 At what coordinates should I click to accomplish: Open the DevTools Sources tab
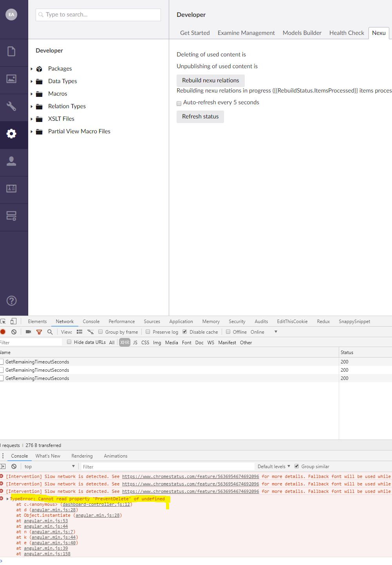152,321
